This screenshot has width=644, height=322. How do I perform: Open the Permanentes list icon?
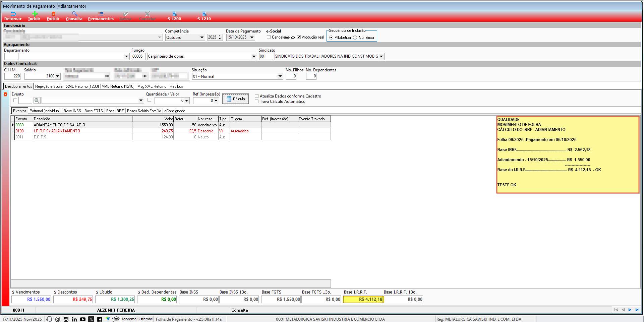click(101, 14)
